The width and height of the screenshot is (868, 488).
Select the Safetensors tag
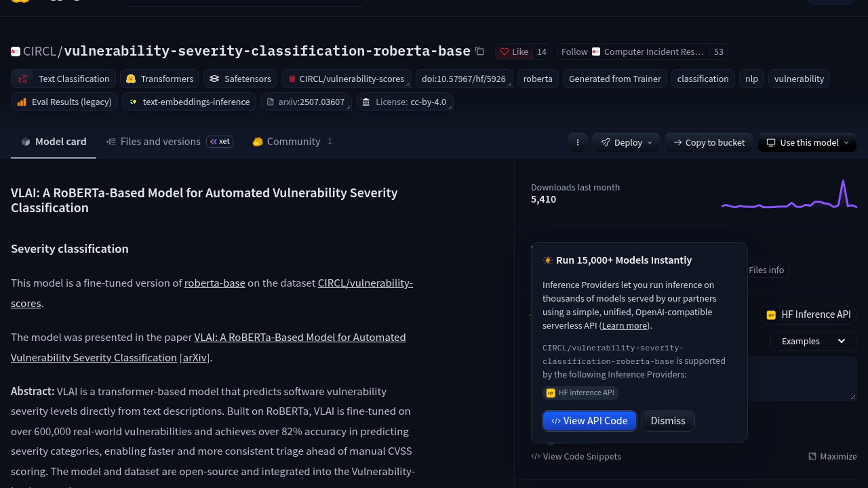tap(240, 79)
